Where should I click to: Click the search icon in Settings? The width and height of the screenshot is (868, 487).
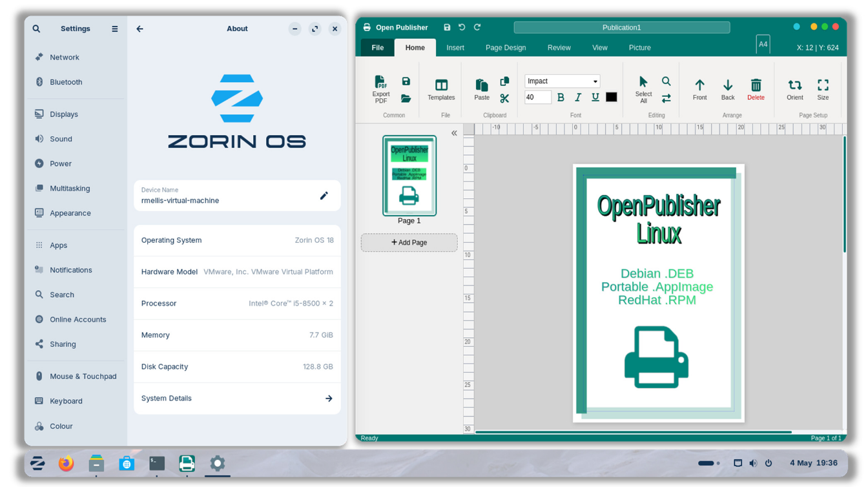pos(36,29)
